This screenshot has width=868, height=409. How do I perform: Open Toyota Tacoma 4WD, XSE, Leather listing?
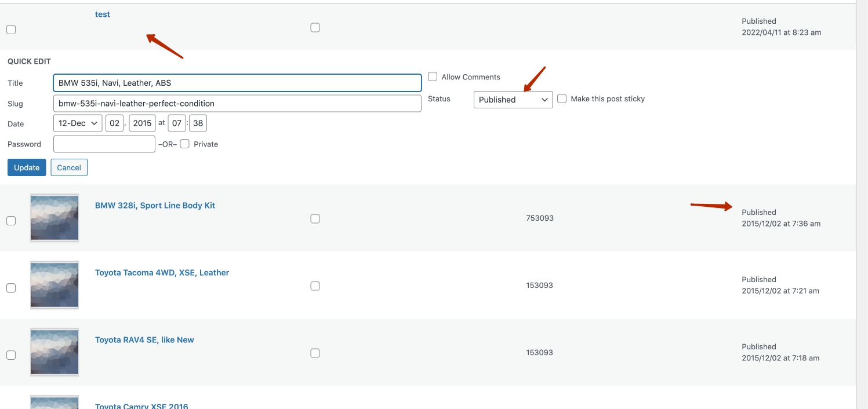click(162, 272)
